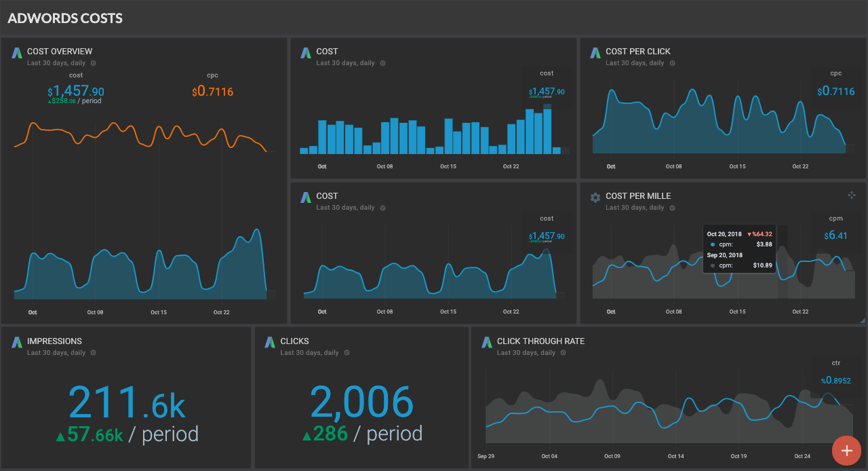
Task: Click the AdWords icon beside COST OVERVIEW
Action: pos(17,52)
